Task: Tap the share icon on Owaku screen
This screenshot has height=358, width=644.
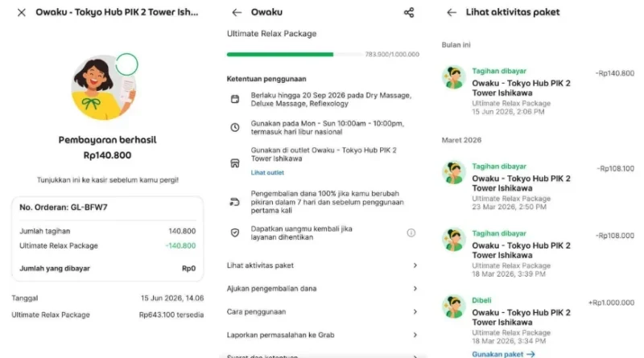Action: pyautogui.click(x=409, y=13)
